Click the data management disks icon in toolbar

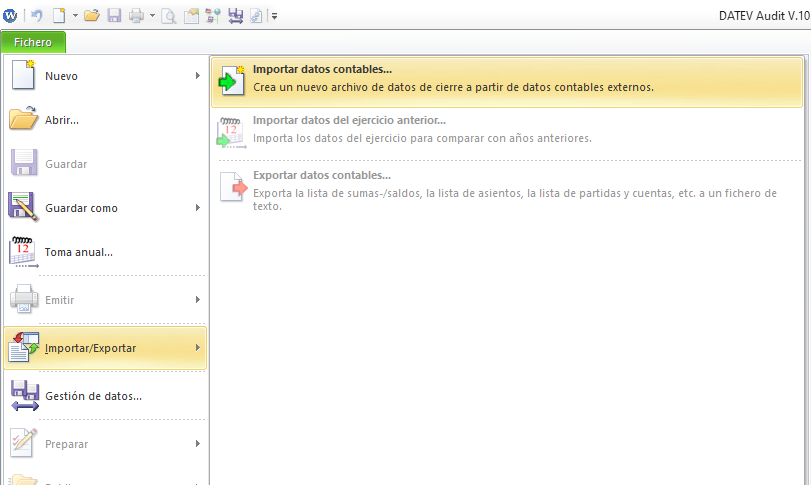pyautogui.click(x=235, y=16)
